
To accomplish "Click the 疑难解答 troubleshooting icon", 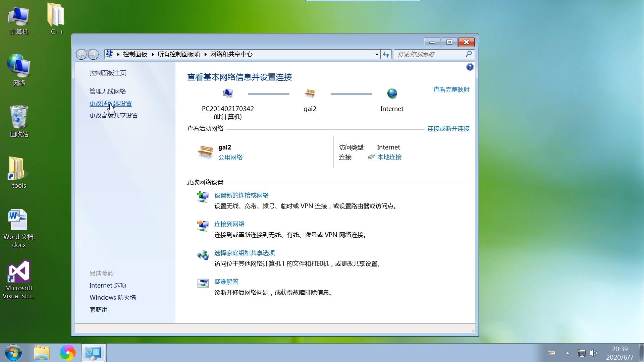I will click(203, 283).
